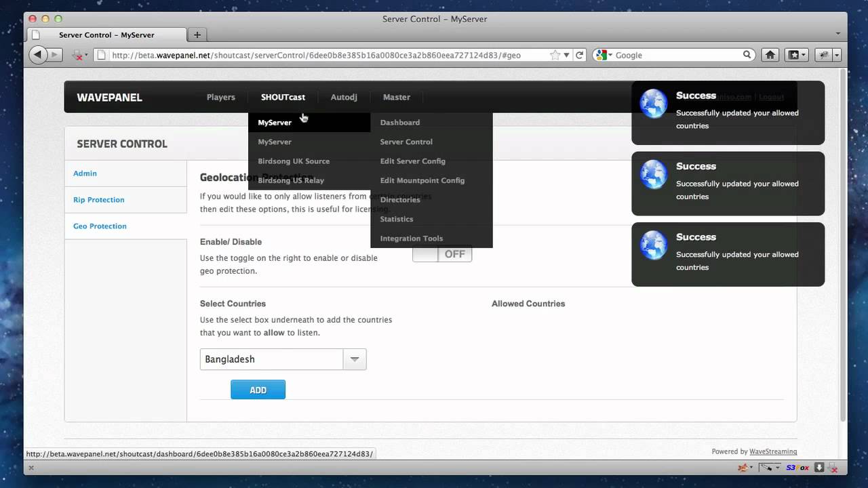Screen dimensions: 868x488
Task: Choose the second MyServer entry in dropdown
Action: click(309, 142)
